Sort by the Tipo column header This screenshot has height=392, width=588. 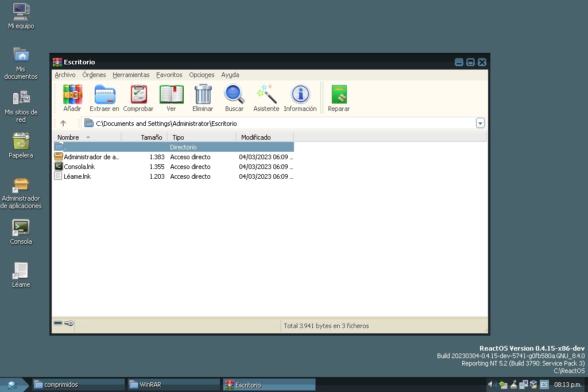[202, 137]
